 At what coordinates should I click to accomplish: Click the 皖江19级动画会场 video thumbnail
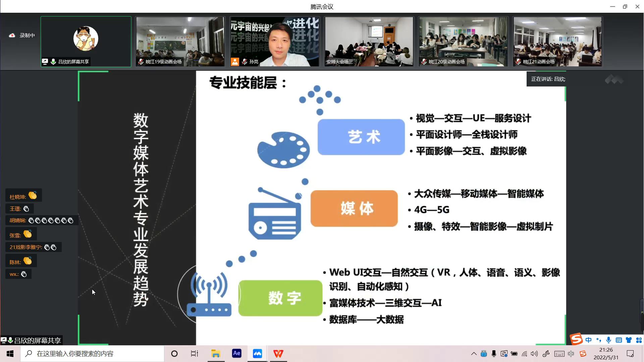click(180, 41)
